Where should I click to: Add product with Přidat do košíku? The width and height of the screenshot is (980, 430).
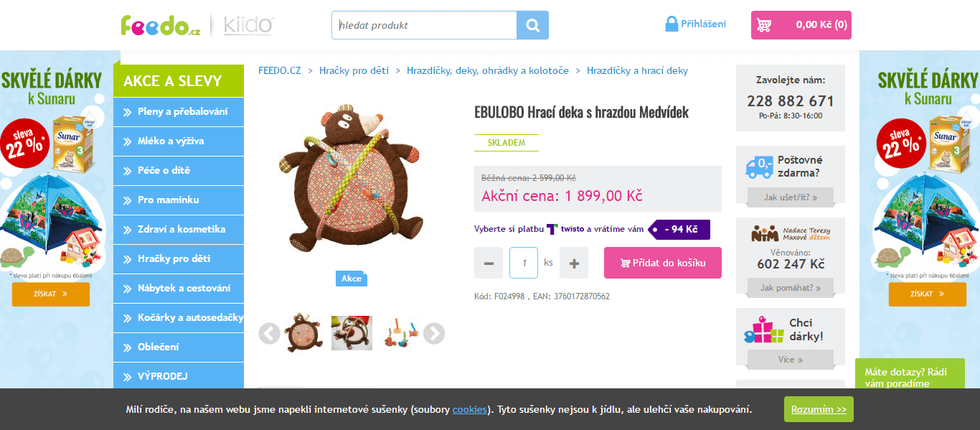click(663, 263)
